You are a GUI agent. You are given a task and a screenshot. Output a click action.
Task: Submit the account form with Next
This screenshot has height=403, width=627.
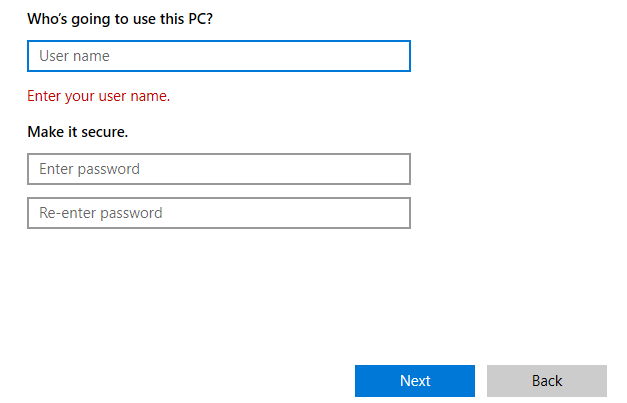pyautogui.click(x=414, y=381)
